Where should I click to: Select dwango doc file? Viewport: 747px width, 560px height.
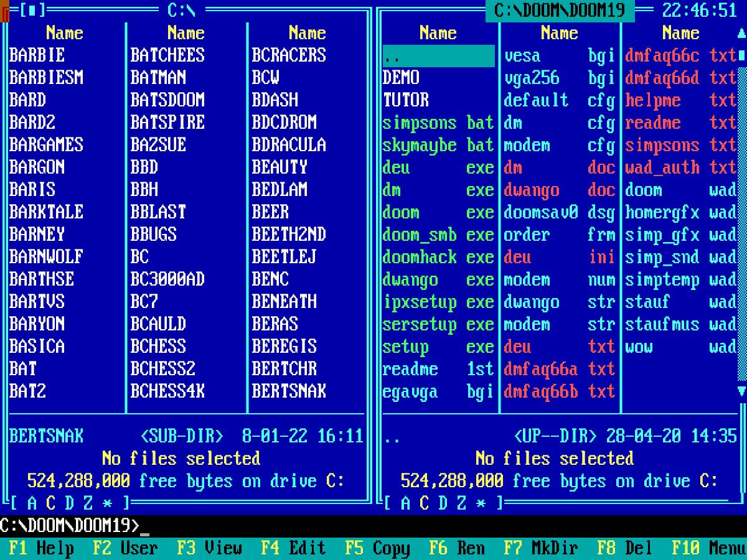(x=560, y=190)
